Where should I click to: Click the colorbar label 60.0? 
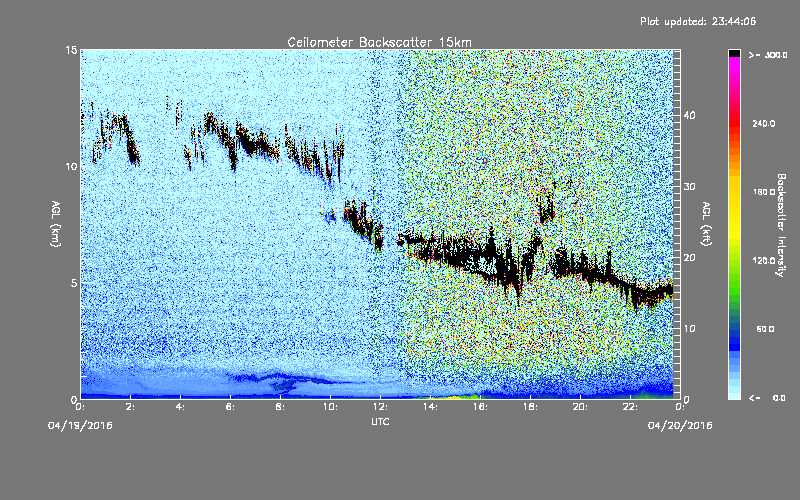[765, 330]
